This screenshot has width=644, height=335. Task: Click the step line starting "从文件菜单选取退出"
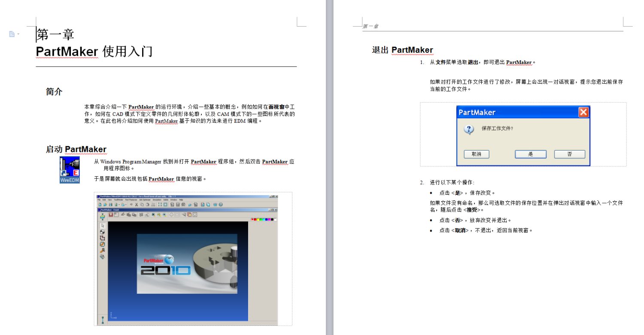pos(483,62)
